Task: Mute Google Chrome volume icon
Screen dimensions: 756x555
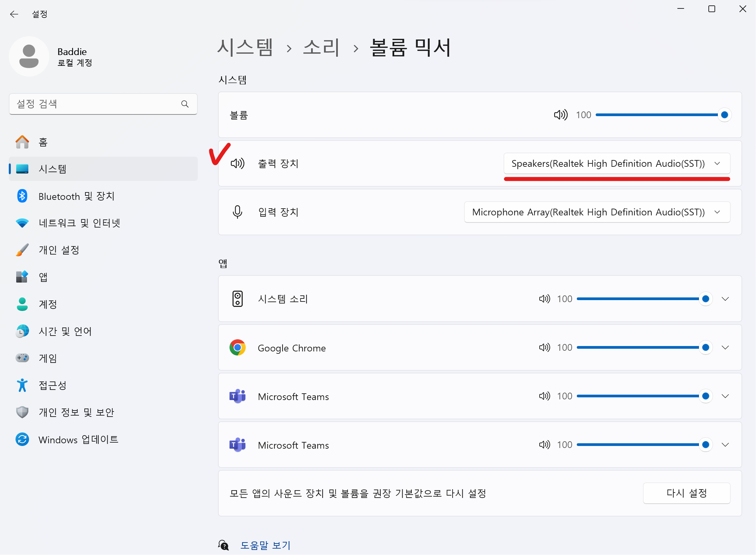Action: coord(544,347)
